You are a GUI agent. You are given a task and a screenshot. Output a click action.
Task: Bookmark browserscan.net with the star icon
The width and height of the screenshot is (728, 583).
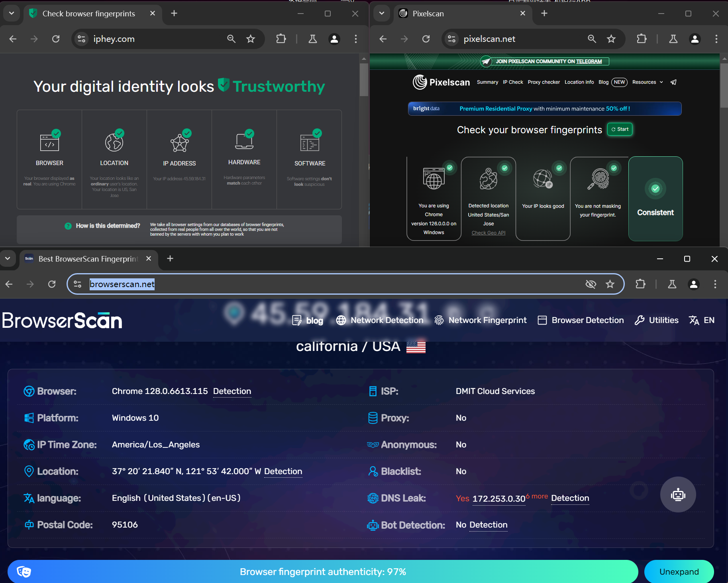click(610, 284)
